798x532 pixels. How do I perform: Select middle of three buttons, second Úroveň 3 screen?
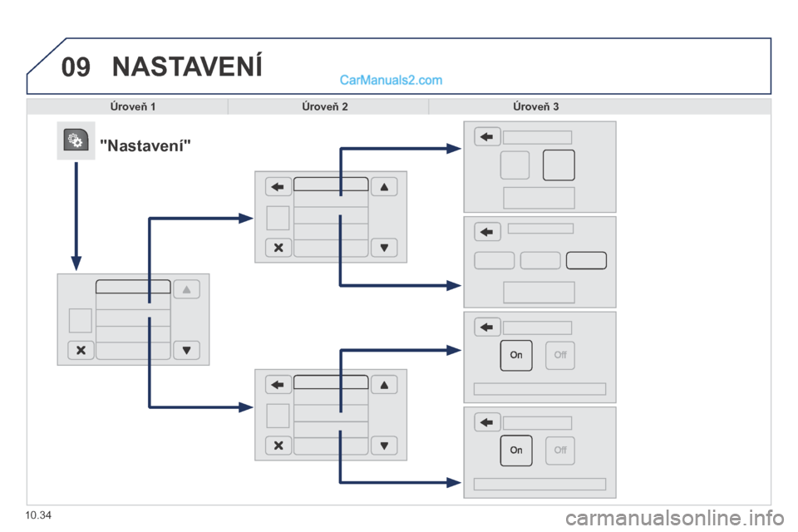[x=540, y=261]
